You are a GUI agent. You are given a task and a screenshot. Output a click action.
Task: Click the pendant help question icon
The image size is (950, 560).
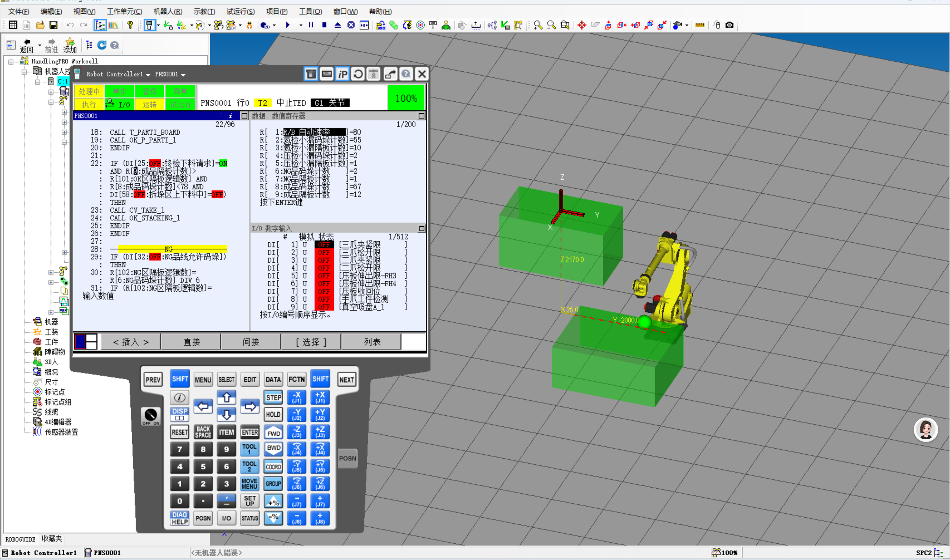tap(406, 74)
